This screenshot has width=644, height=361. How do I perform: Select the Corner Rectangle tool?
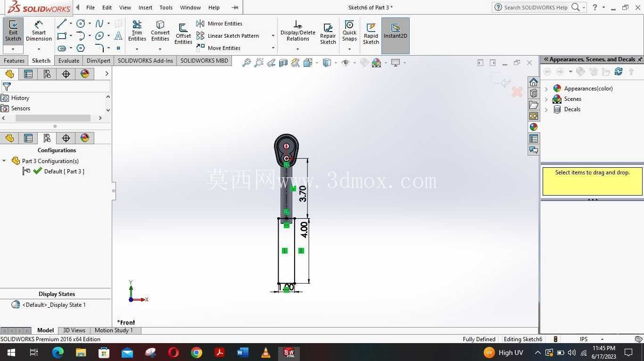[61, 36]
